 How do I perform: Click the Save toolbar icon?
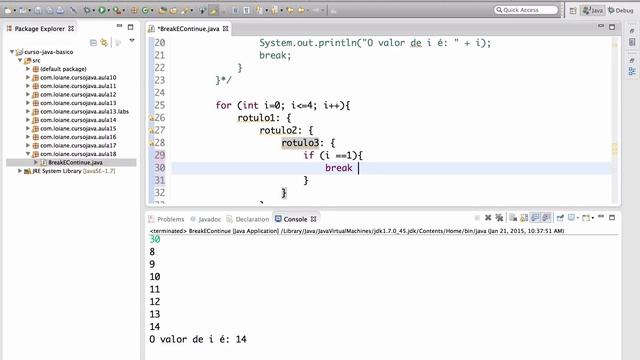point(38,10)
